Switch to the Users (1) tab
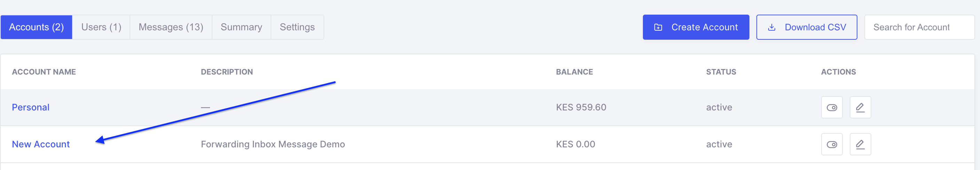Image resolution: width=980 pixels, height=170 pixels. coord(101,28)
